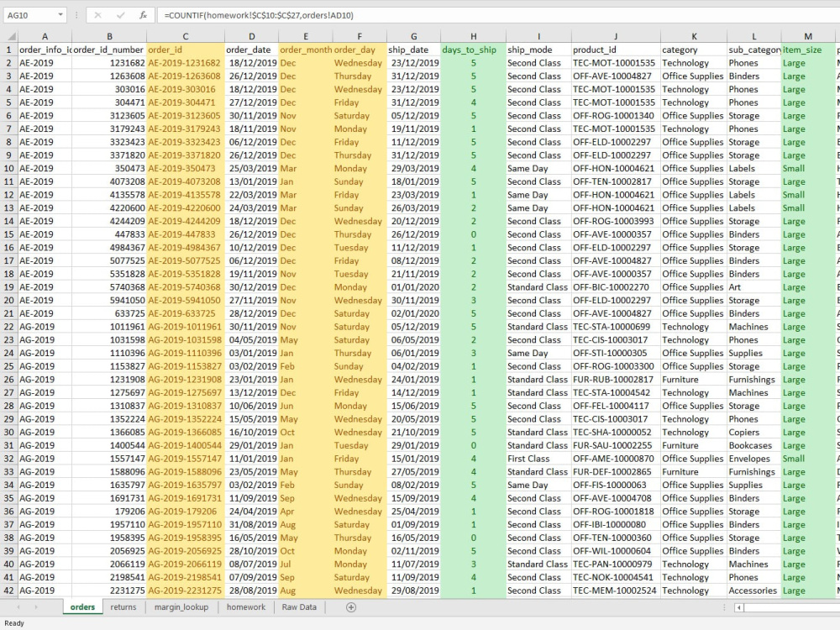The width and height of the screenshot is (840, 630).
Task: Click ship date 02/01/2020
Action: coord(413,313)
